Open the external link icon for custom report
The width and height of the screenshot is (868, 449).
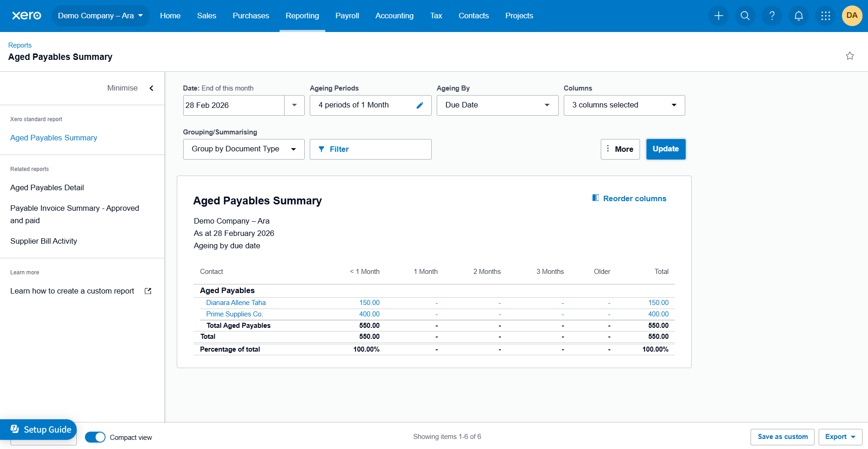point(148,291)
